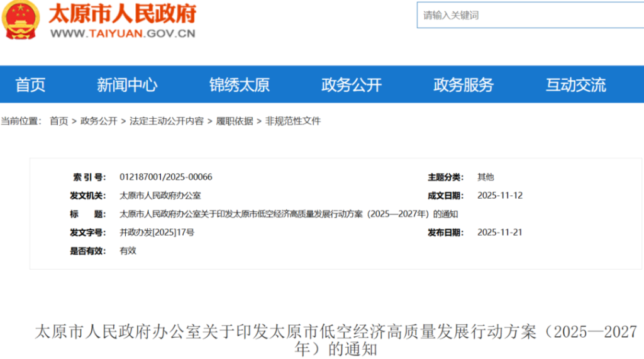This screenshot has height=359, width=644.
Task: Select 锦绣太原 in the main menu
Action: coord(239,85)
